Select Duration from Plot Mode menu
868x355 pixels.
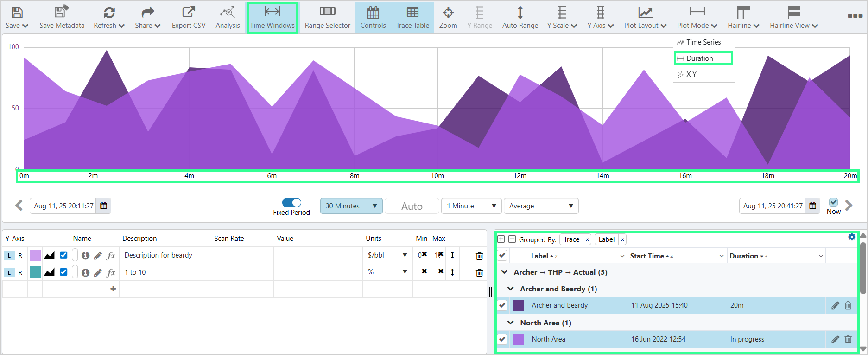(x=703, y=58)
